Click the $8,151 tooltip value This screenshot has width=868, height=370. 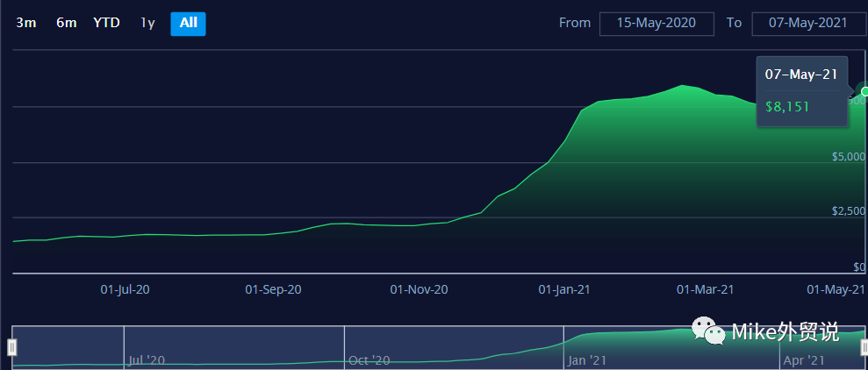787,107
